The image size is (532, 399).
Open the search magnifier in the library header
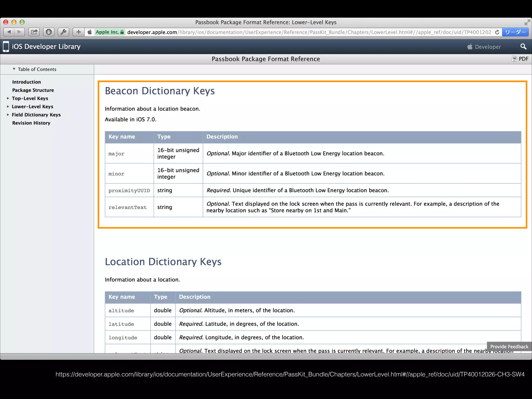coord(523,46)
